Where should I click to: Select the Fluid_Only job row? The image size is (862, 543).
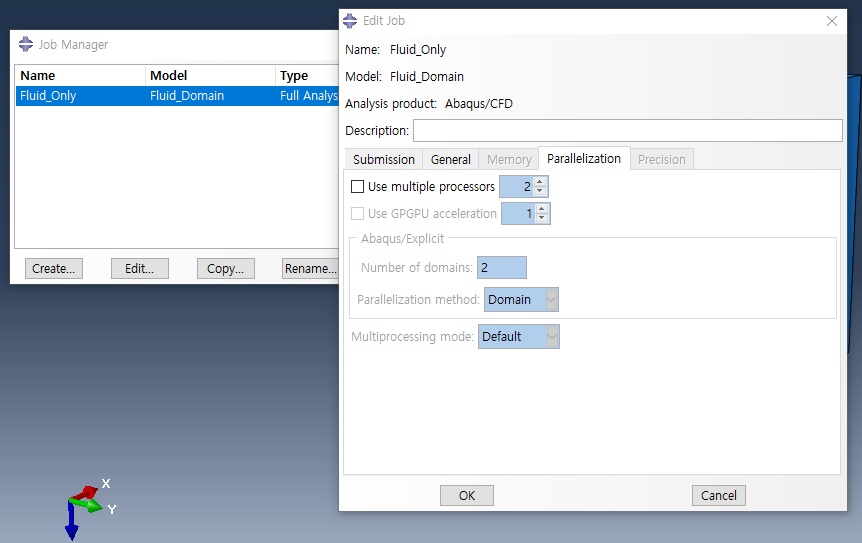pos(177,96)
